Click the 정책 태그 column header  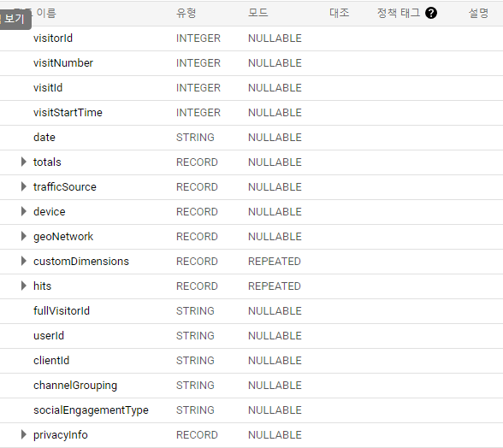click(399, 13)
